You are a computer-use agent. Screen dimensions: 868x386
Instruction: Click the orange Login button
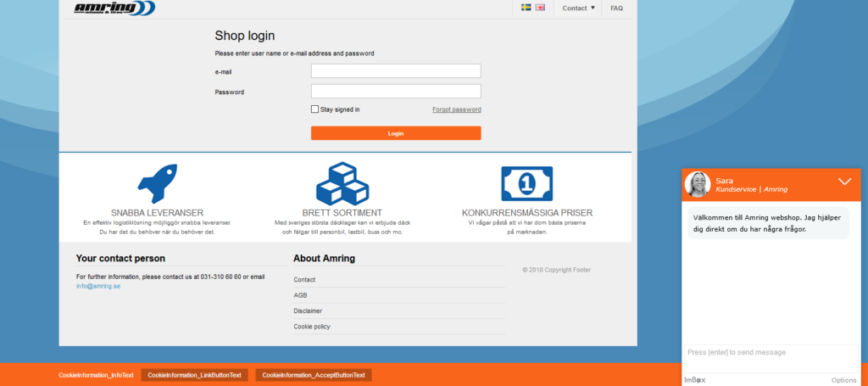[396, 133]
